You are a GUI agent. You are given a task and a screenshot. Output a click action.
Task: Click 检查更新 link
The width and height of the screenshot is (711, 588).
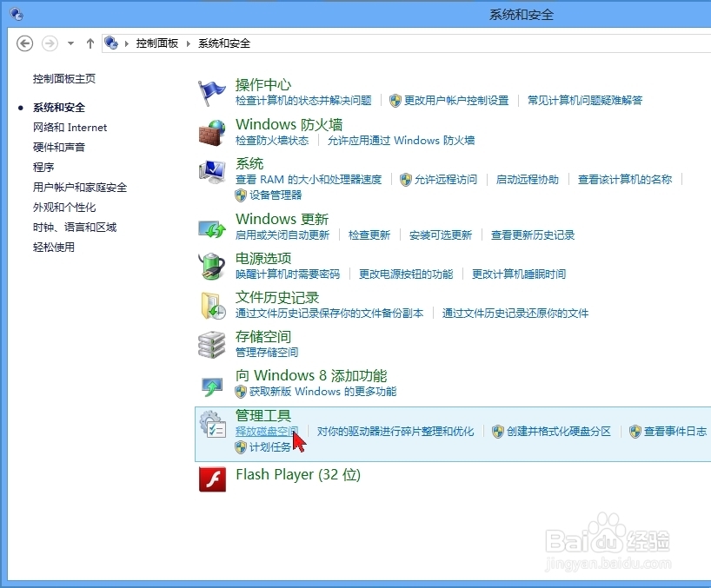point(369,235)
